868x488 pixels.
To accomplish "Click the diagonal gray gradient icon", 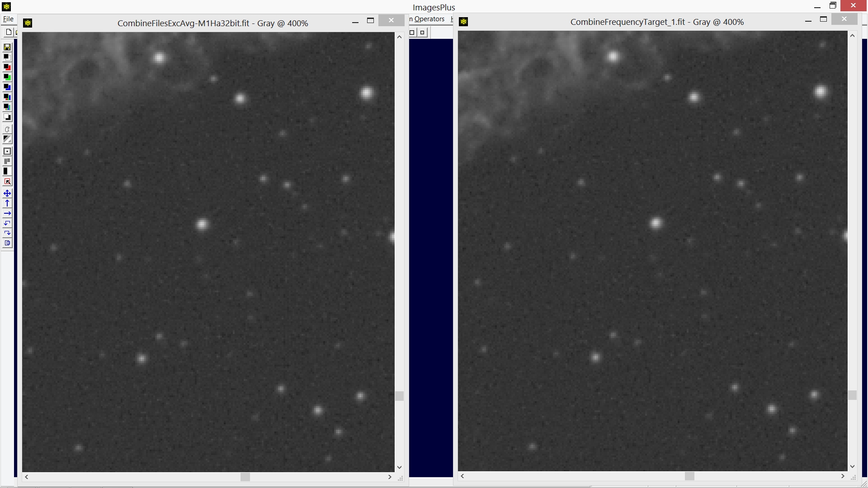I will 7,139.
